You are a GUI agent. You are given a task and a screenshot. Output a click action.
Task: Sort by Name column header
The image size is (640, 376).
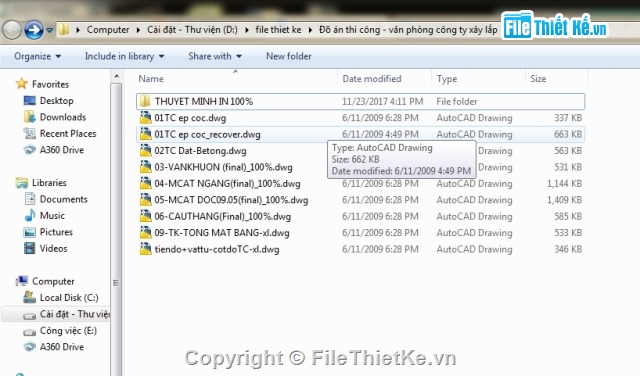[151, 79]
